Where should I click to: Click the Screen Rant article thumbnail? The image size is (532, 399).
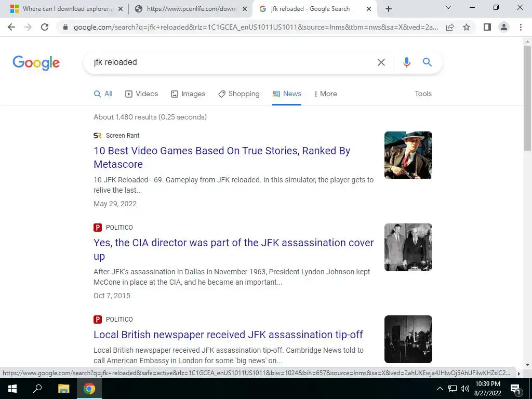click(408, 155)
